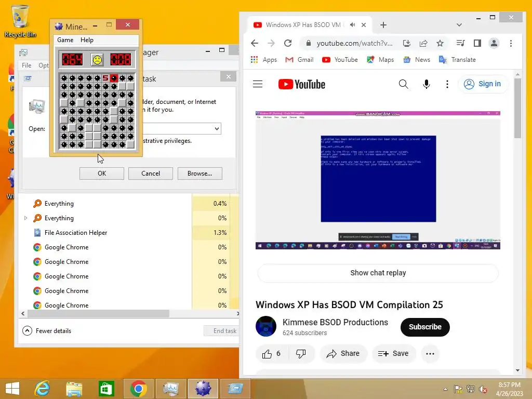The height and width of the screenshot is (399, 532).
Task: Open the Translate bookmark
Action: (457, 60)
